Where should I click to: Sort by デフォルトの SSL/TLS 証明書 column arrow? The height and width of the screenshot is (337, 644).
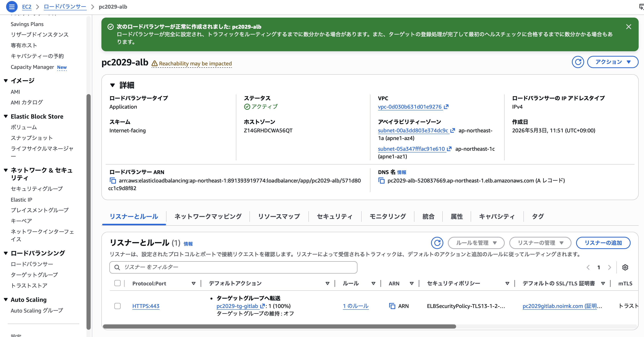pyautogui.click(x=603, y=283)
